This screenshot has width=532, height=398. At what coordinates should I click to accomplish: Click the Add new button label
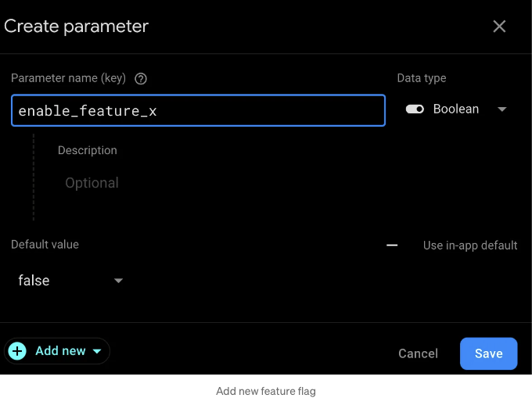pos(60,351)
